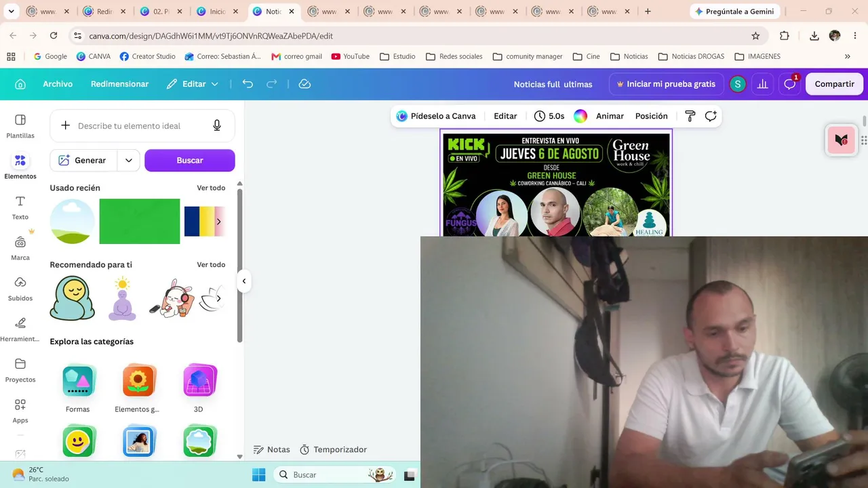Screen dimensions: 868x488
Task: Click Pídeselo a Canva button
Action: point(436,116)
